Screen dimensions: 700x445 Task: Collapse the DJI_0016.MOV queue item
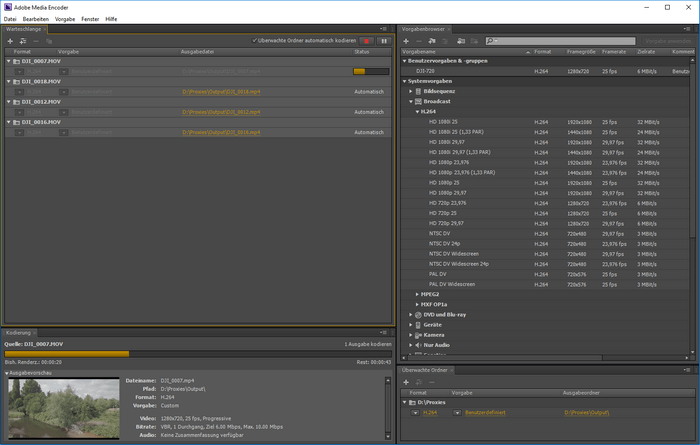8,122
